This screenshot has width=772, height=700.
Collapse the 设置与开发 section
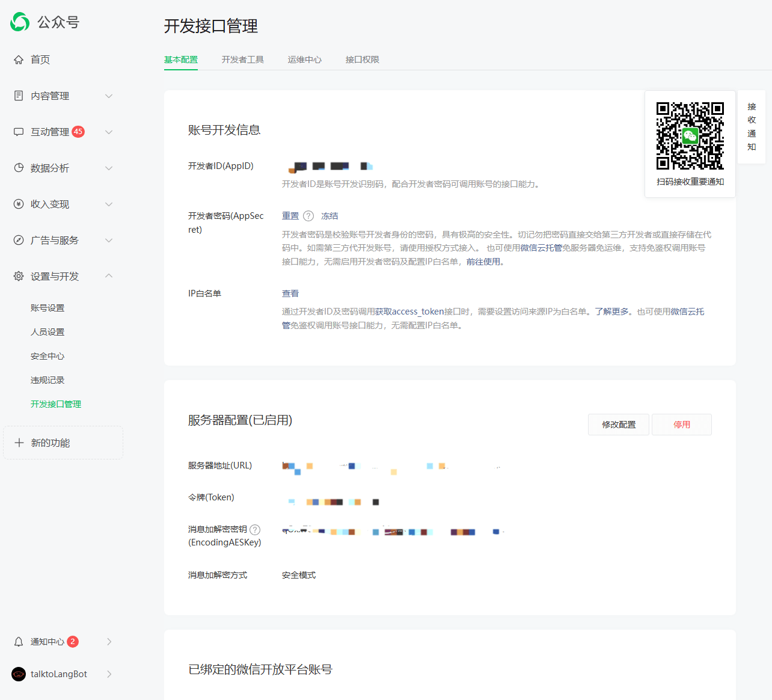coord(109,276)
